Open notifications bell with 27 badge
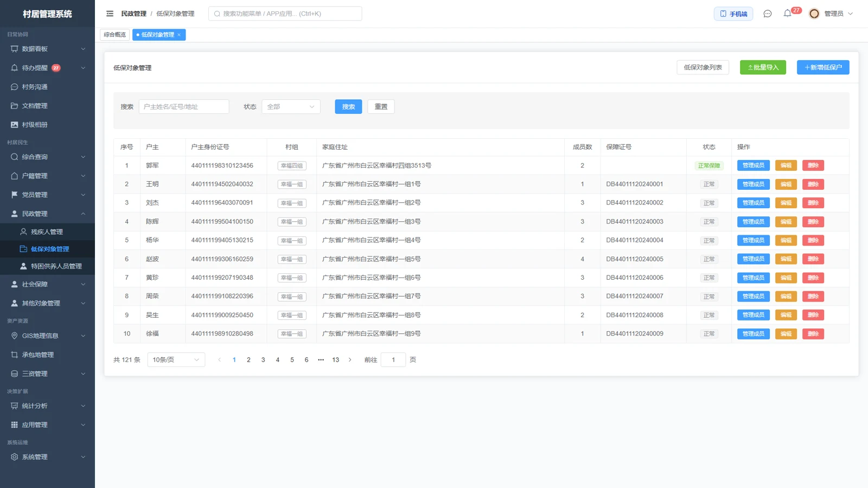 [x=788, y=13]
